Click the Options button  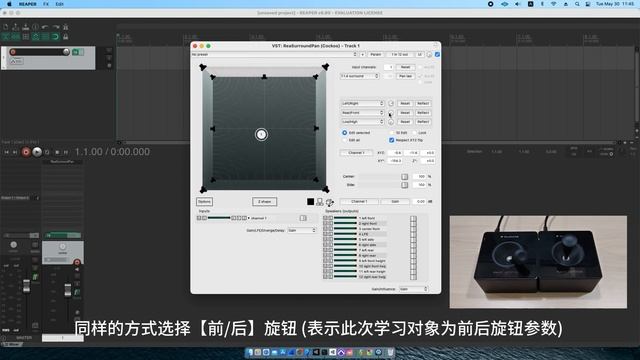coord(204,202)
